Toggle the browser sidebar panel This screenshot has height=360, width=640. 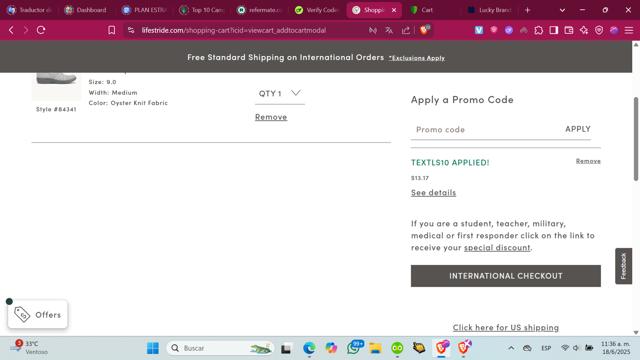[553, 30]
